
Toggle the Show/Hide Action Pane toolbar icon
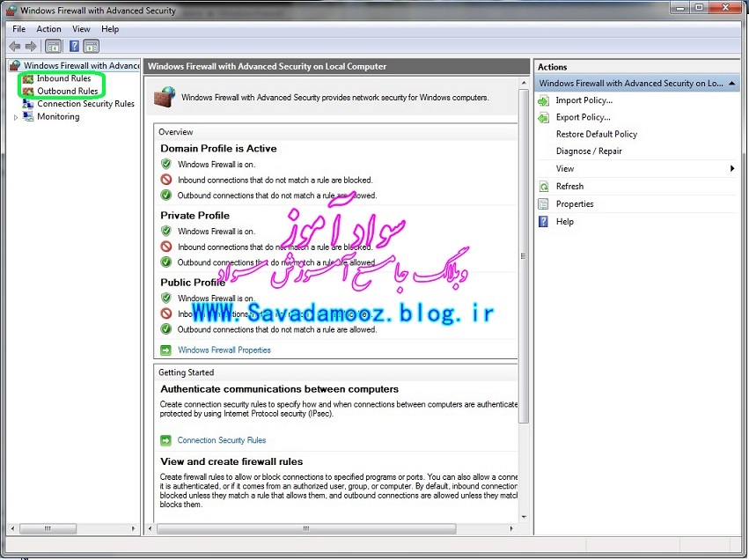tap(91, 47)
